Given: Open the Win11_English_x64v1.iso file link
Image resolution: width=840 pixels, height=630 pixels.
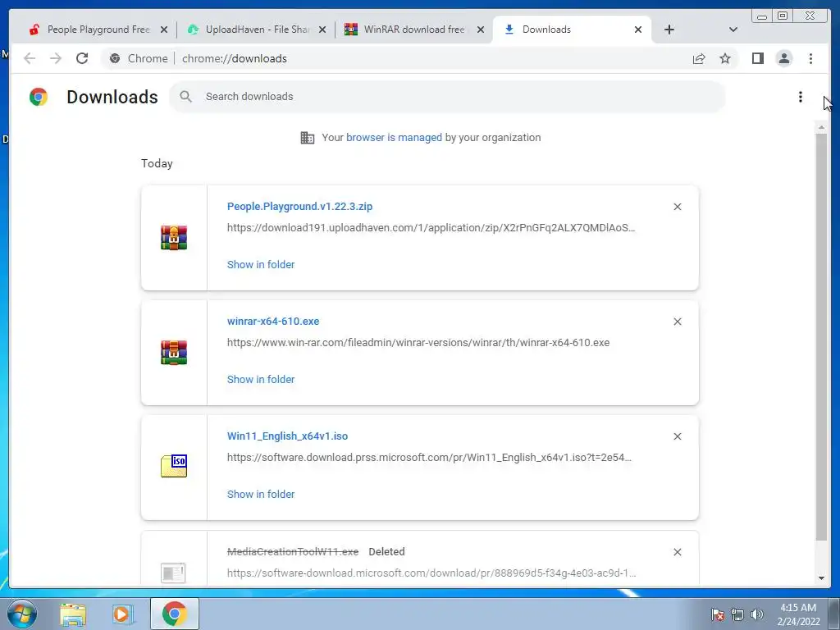Looking at the screenshot, I should click(288, 436).
